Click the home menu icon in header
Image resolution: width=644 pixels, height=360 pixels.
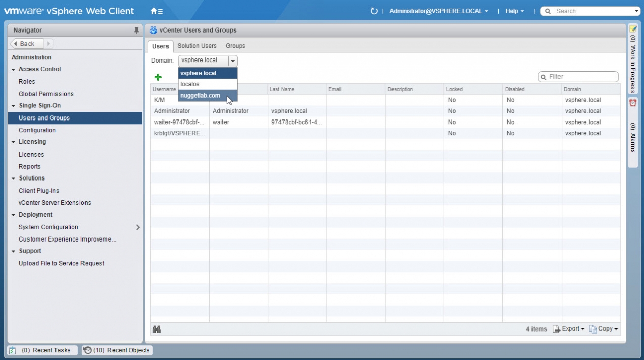pyautogui.click(x=157, y=11)
